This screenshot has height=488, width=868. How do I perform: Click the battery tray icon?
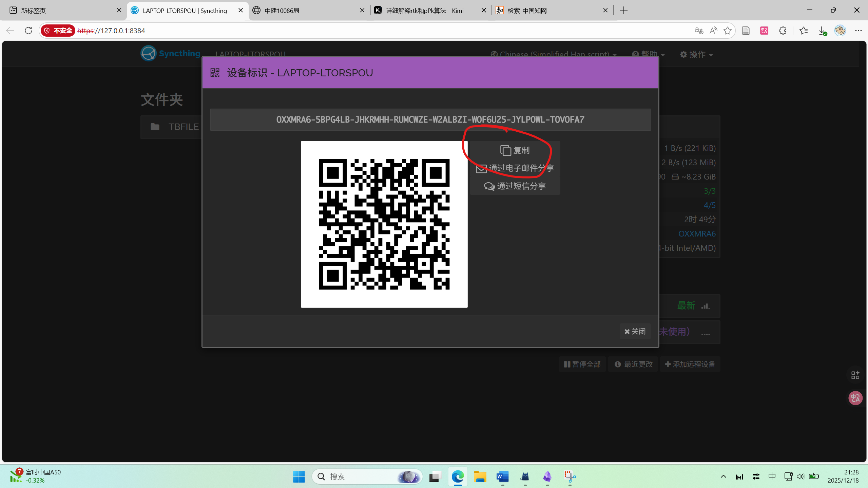coord(814,476)
